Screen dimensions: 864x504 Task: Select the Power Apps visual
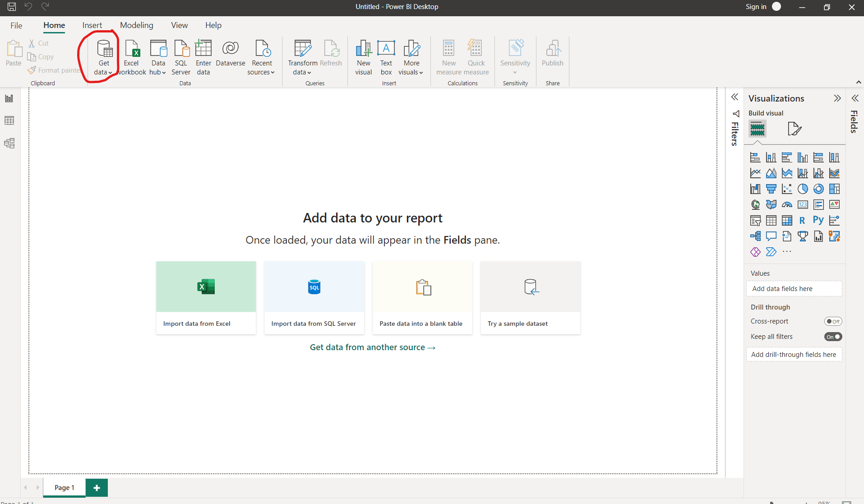click(755, 252)
